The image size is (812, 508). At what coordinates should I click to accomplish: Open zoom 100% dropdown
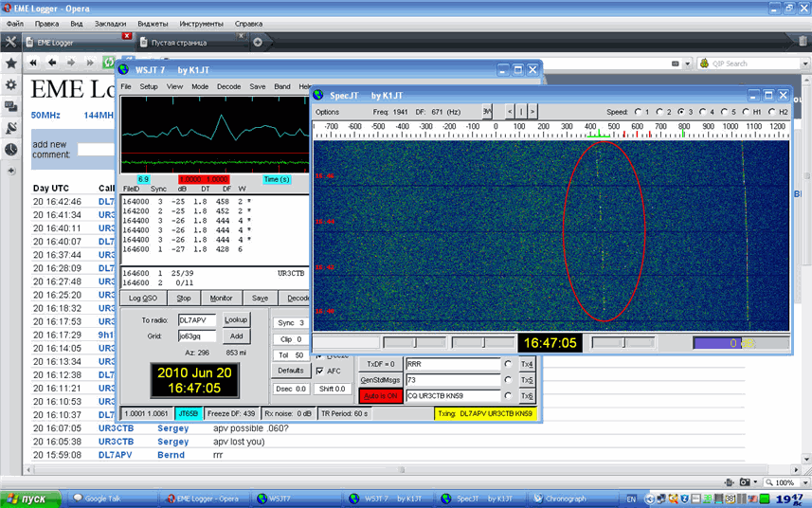[805, 482]
